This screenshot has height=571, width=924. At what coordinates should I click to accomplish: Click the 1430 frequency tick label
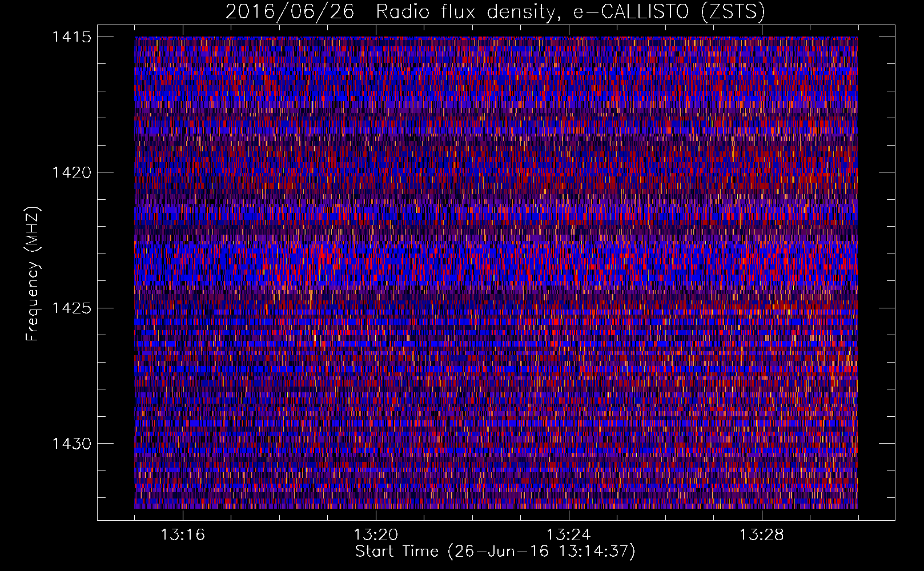[72, 444]
